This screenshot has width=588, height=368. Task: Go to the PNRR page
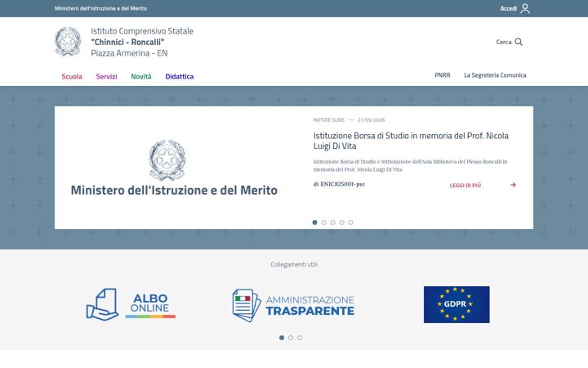[442, 75]
